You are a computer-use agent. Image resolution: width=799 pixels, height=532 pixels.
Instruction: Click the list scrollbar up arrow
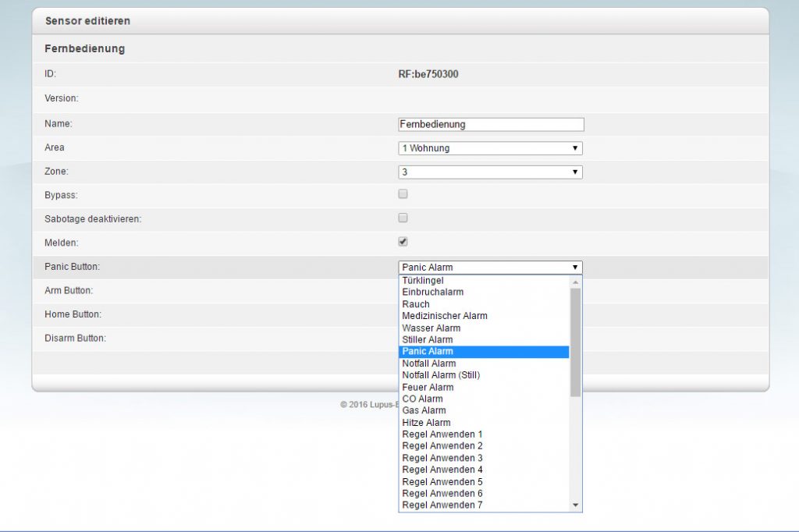coord(576,282)
